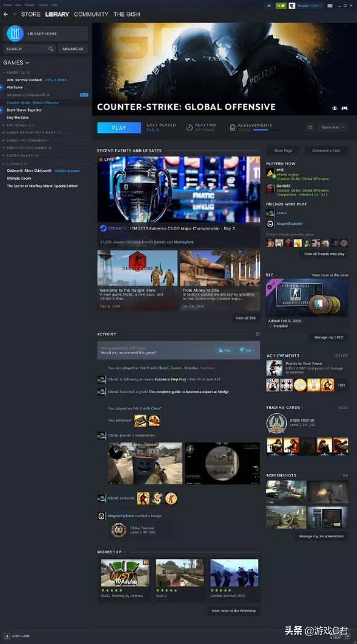
Task: Click the achievements medal icon
Action: tap(233, 127)
